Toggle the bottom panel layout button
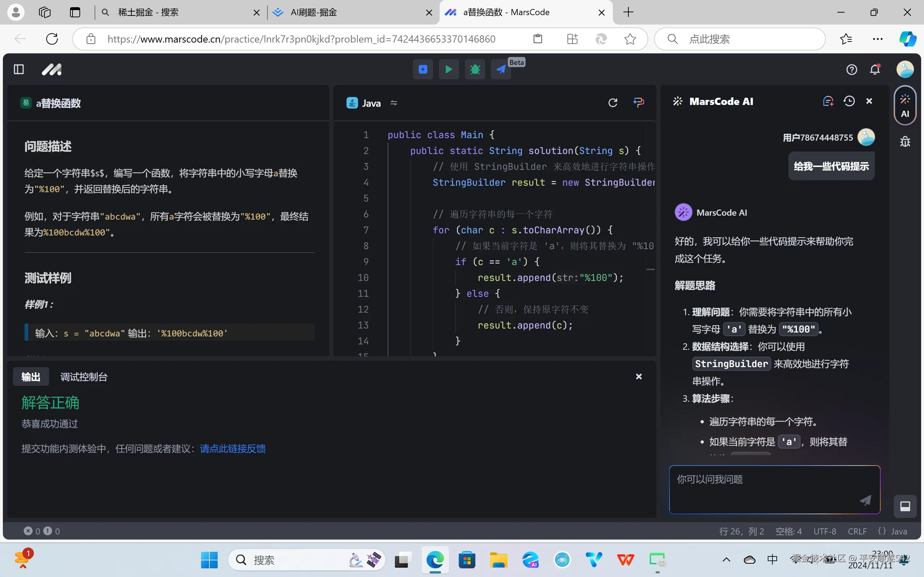The height and width of the screenshot is (577, 924). click(905, 506)
